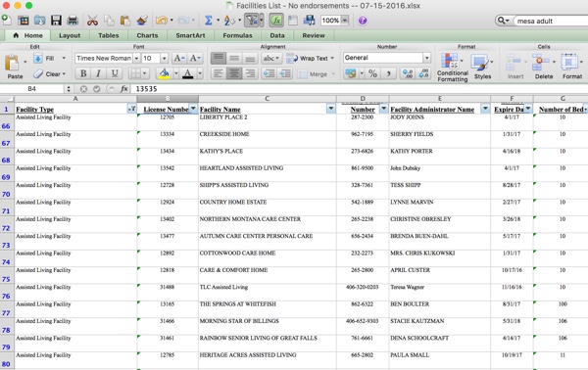
Task: Open Expire Date filter dropdown
Action: (528, 109)
